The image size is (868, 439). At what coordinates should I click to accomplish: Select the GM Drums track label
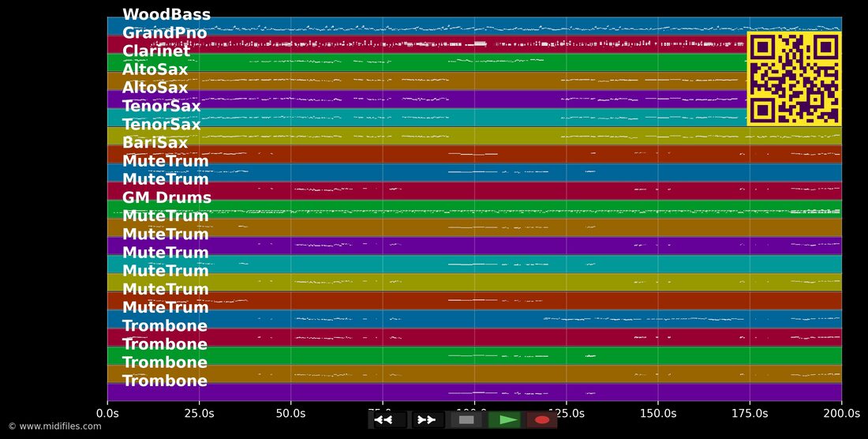tap(166, 197)
